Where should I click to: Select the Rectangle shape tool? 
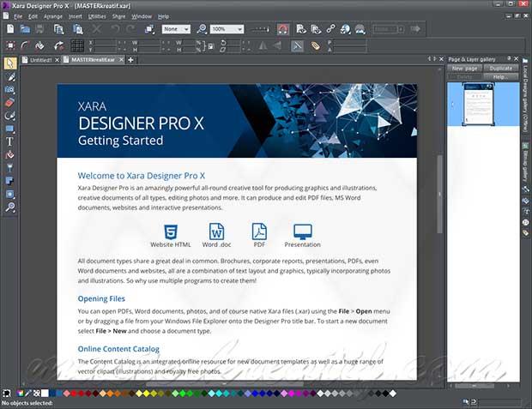pos(9,129)
